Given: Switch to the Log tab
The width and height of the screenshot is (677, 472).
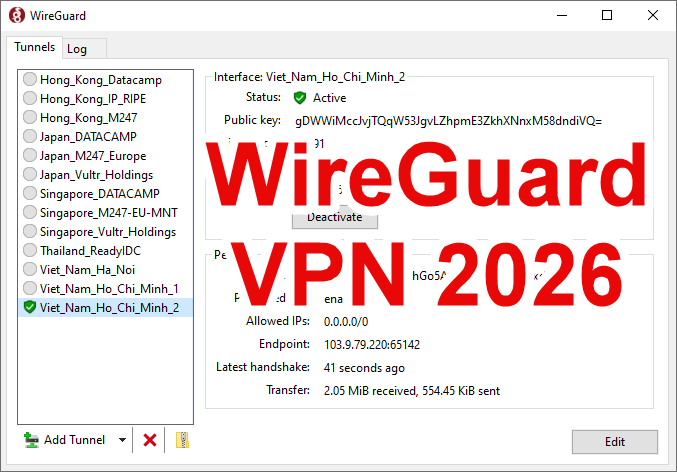Looking at the screenshot, I should [77, 49].
